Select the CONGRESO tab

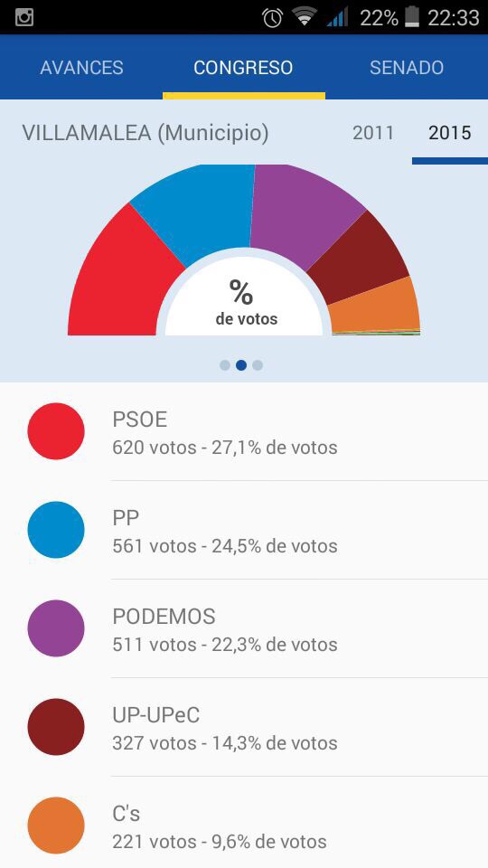243,67
